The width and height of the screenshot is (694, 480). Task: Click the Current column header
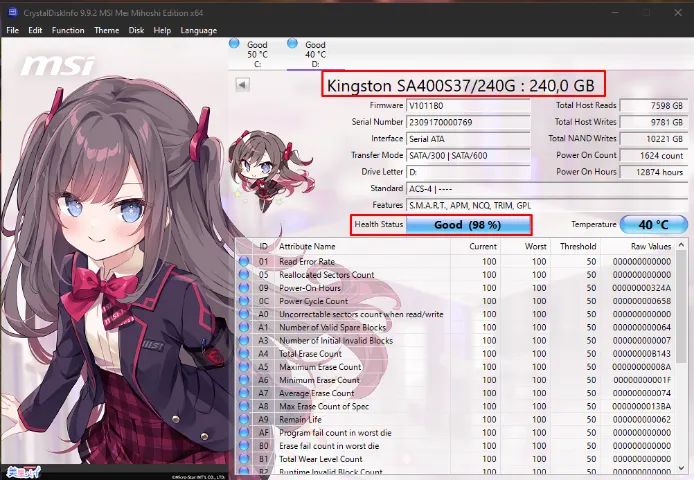point(475,246)
